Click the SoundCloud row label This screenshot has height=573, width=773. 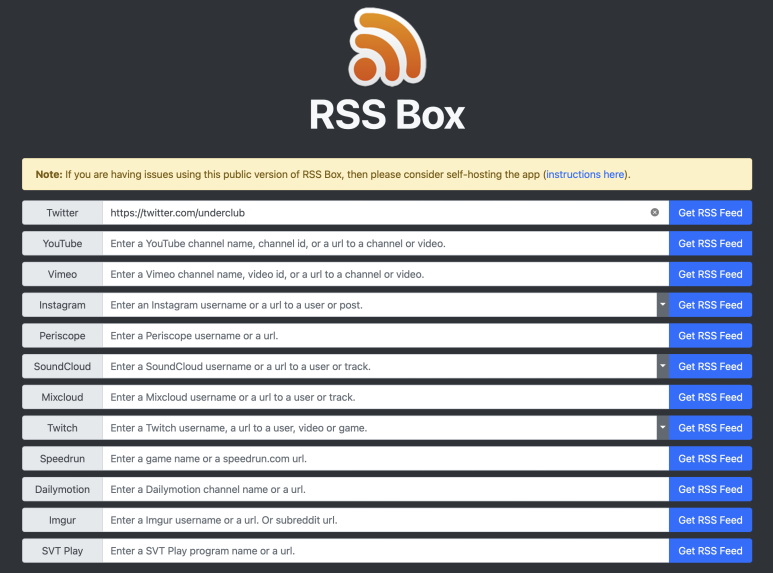(x=62, y=366)
